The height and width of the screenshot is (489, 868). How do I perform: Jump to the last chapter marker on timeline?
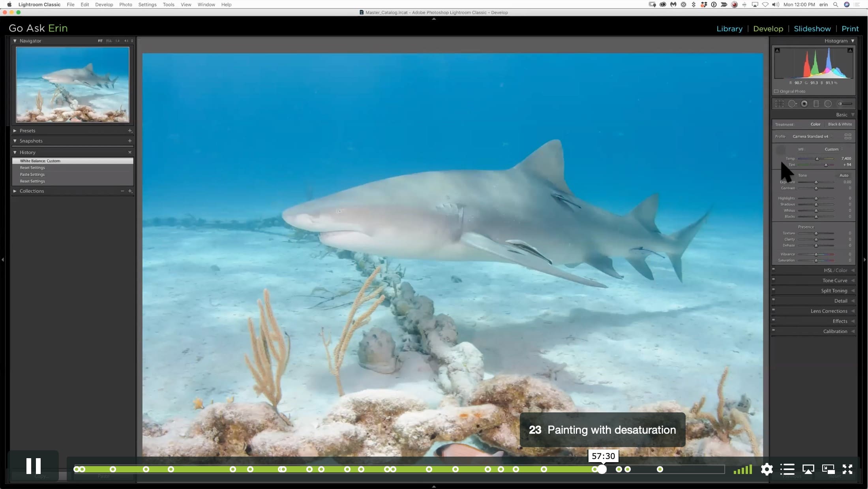[660, 470]
